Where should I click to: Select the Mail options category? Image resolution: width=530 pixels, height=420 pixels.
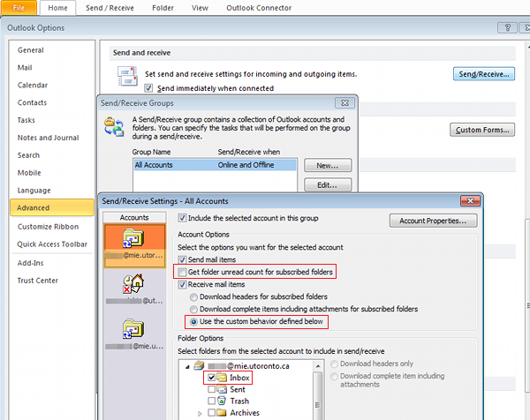pos(25,68)
